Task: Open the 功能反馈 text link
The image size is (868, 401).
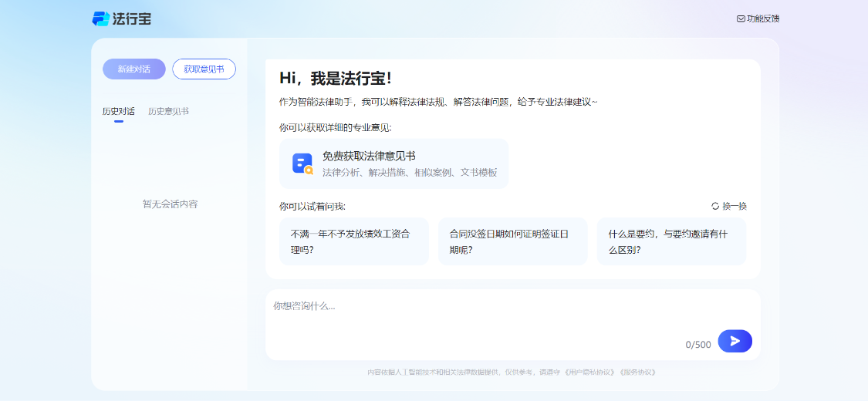Action: pyautogui.click(x=763, y=19)
